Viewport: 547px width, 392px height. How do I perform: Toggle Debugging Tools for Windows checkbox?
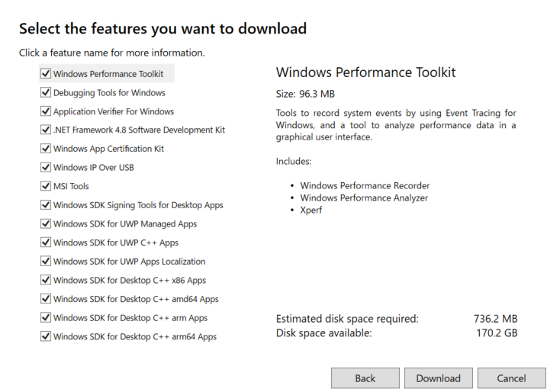46,92
